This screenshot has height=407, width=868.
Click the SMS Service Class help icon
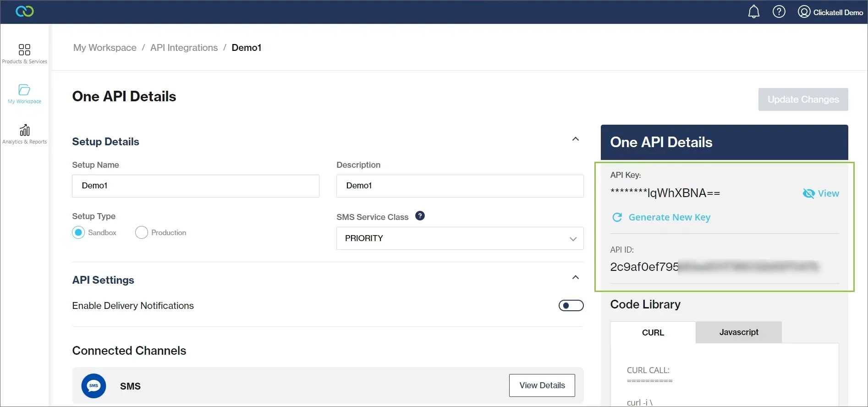[x=420, y=216]
